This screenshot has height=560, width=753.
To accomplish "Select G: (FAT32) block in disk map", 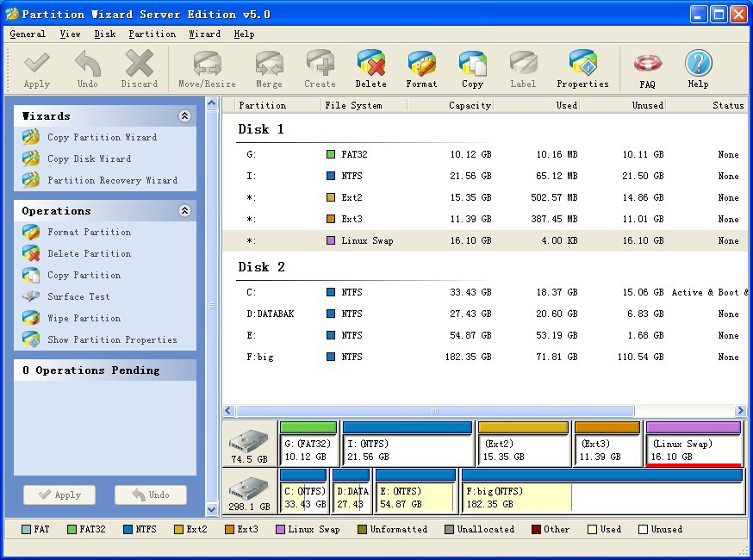I will (308, 444).
